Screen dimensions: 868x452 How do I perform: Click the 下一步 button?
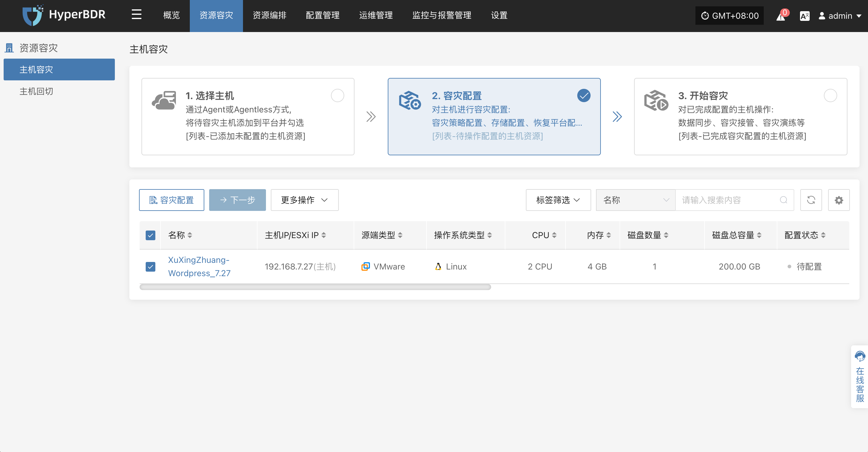tap(237, 200)
